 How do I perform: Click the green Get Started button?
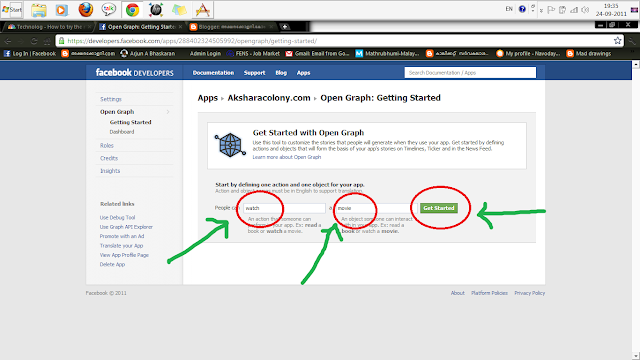pos(439,208)
